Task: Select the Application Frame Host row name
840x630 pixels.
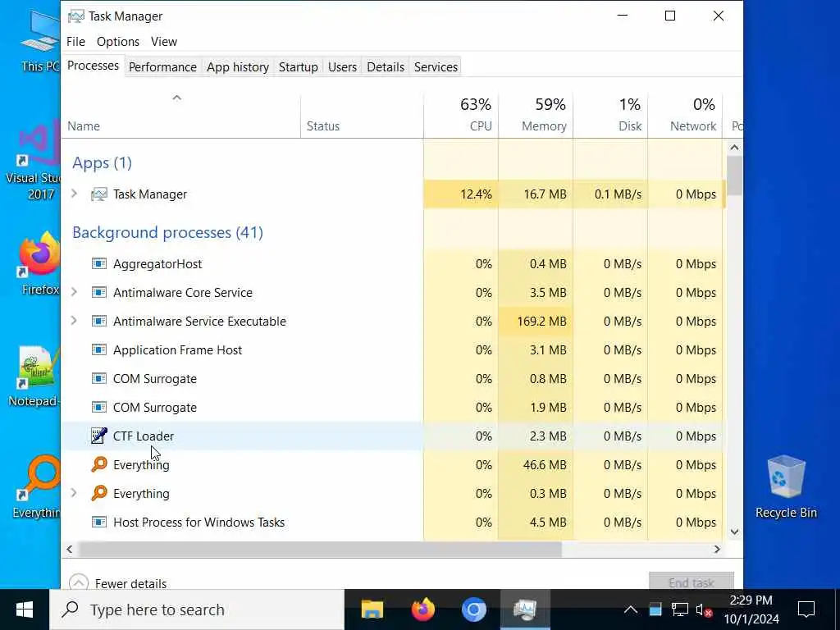Action: [177, 349]
